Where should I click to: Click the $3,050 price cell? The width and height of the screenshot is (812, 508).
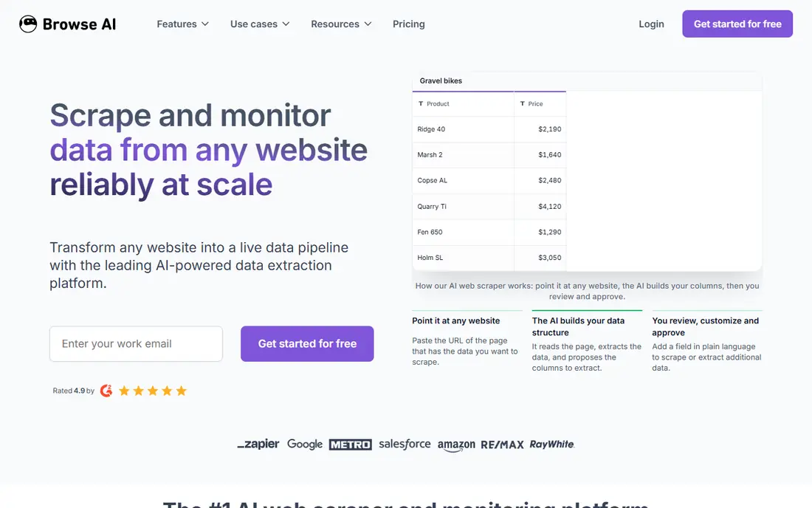pyautogui.click(x=540, y=258)
